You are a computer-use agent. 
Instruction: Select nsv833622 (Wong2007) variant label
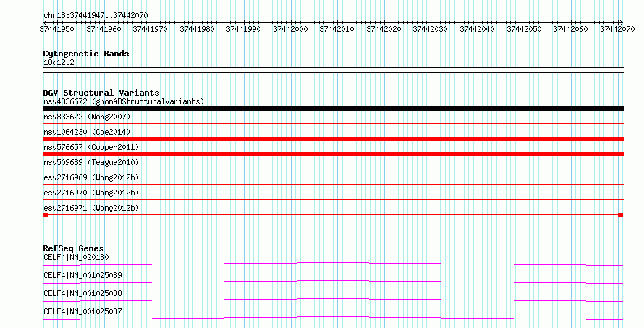(x=87, y=117)
